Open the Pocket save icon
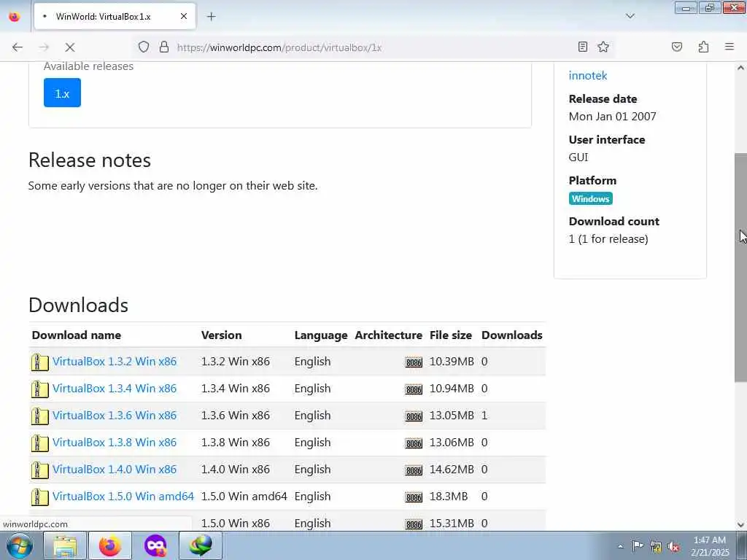This screenshot has height=560, width=747. [x=677, y=47]
